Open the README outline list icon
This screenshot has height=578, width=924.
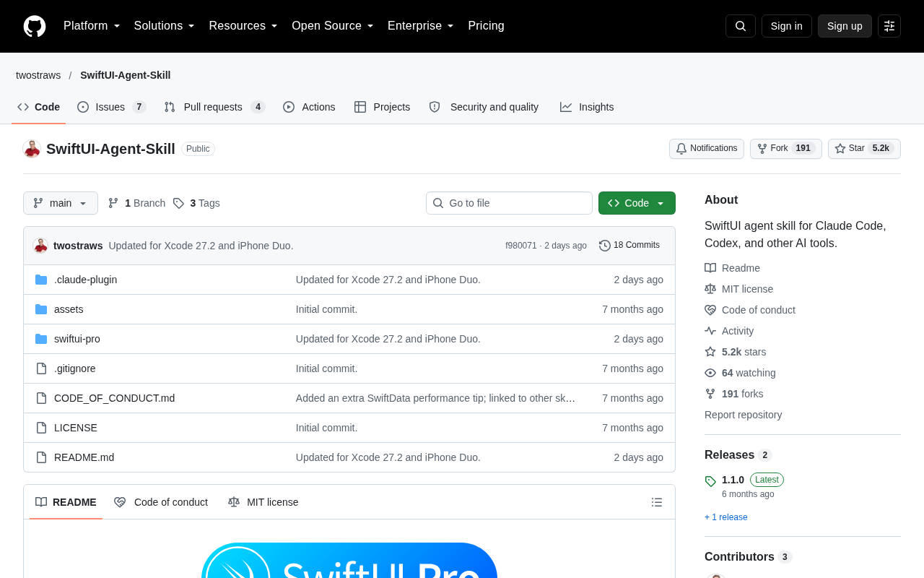pyautogui.click(x=657, y=502)
